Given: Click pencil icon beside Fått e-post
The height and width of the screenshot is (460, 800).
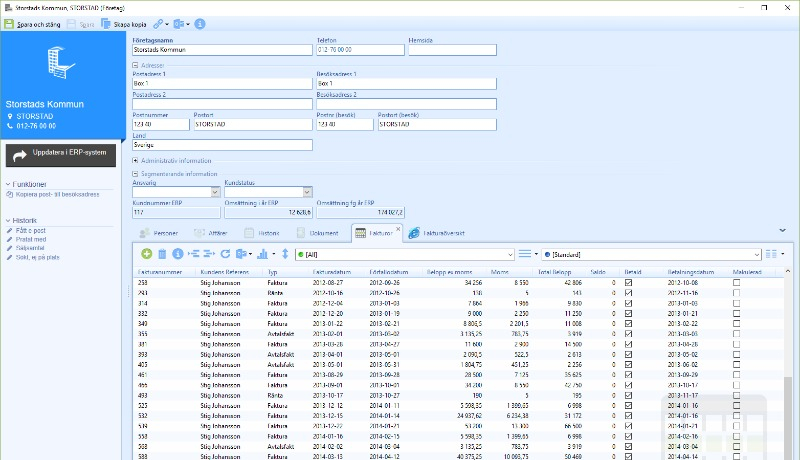Looking at the screenshot, I should pyautogui.click(x=9, y=231).
